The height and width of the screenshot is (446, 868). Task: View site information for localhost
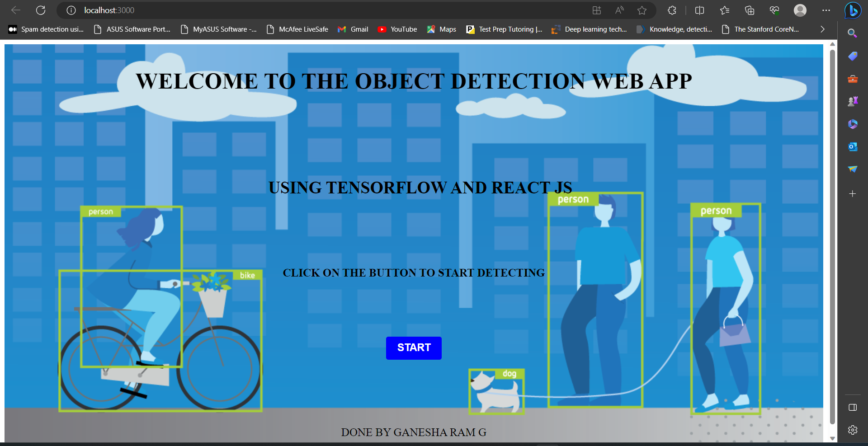click(x=71, y=10)
